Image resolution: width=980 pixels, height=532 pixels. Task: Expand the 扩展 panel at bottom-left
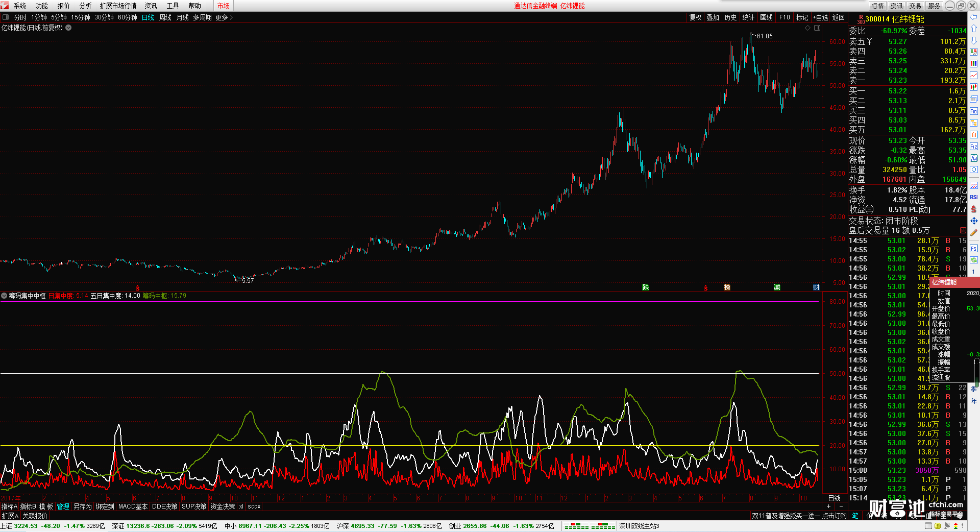(x=10, y=516)
